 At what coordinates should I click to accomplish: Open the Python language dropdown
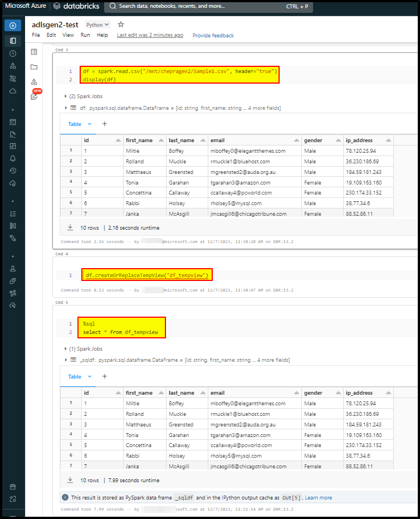[97, 25]
